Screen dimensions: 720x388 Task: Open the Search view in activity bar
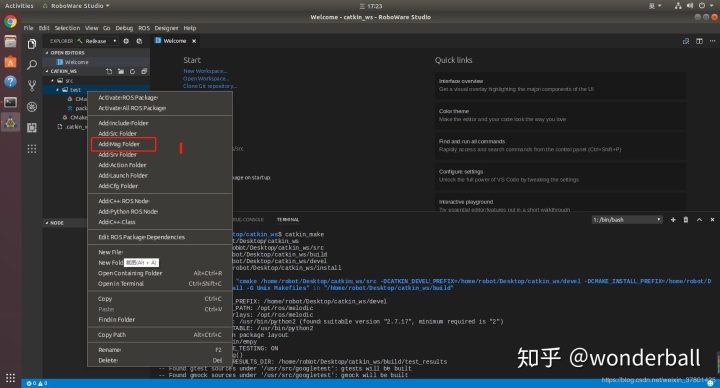tap(32, 65)
